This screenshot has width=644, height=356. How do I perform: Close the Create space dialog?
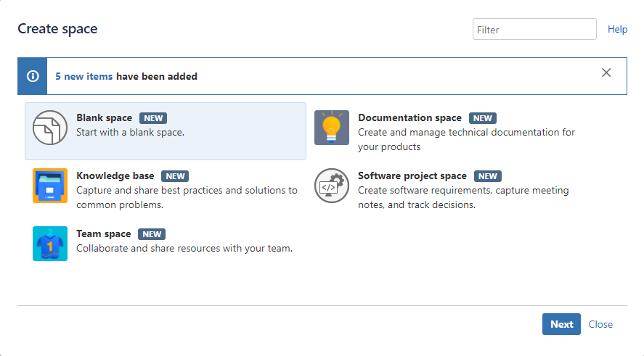coord(600,324)
